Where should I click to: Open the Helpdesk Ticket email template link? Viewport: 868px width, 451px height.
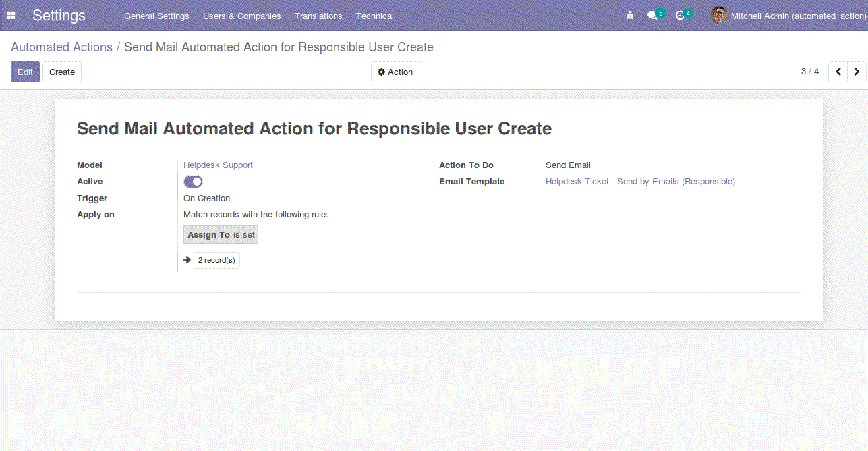pos(640,182)
